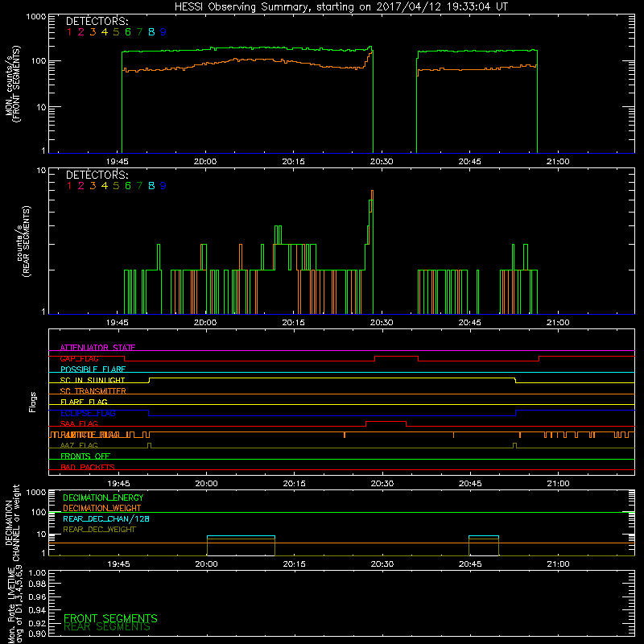Select the 'POSSIBLE_FLARE' flag label
Screen dimensions: 644x644
(93, 369)
